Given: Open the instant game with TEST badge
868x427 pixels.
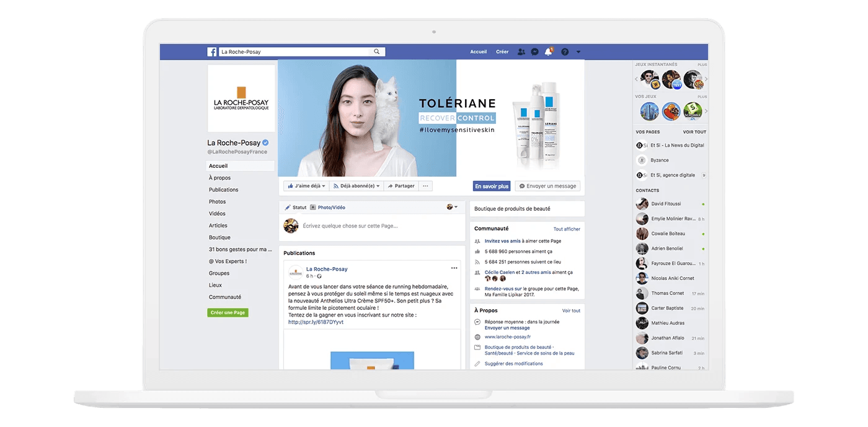Looking at the screenshot, I should [x=671, y=79].
